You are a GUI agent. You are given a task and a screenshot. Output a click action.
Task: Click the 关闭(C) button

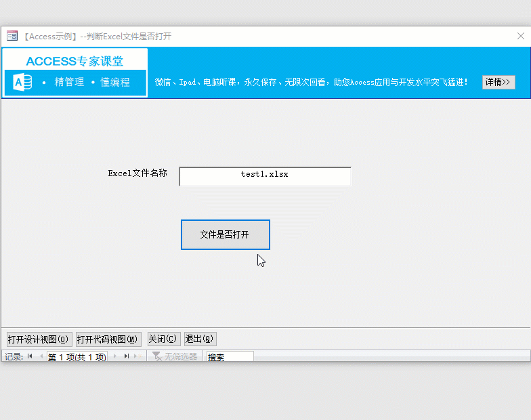[164, 339]
